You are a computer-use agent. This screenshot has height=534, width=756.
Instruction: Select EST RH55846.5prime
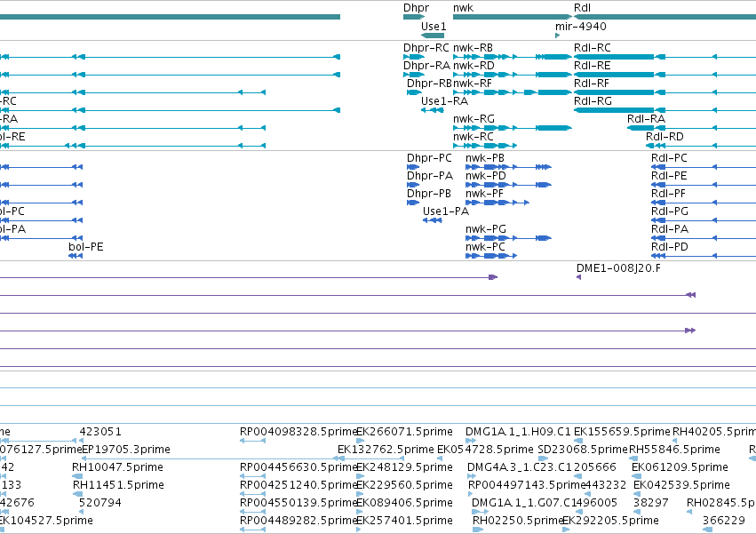(x=633, y=458)
